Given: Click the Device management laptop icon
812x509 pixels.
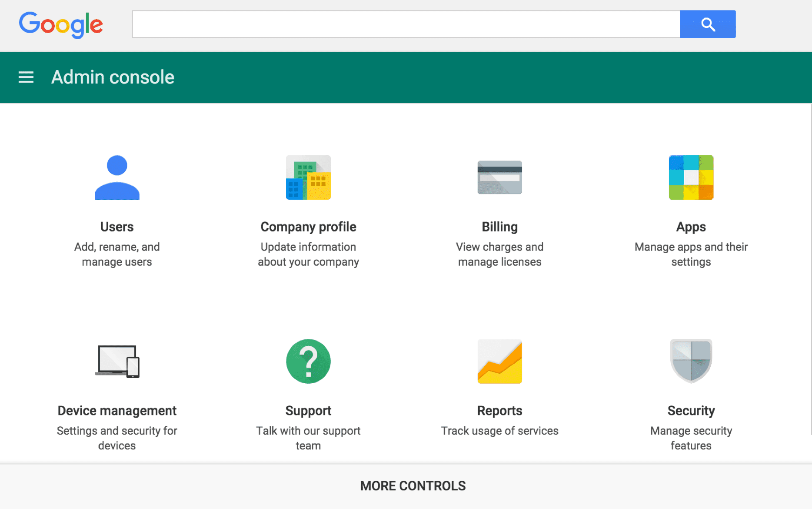Looking at the screenshot, I should 117,362.
